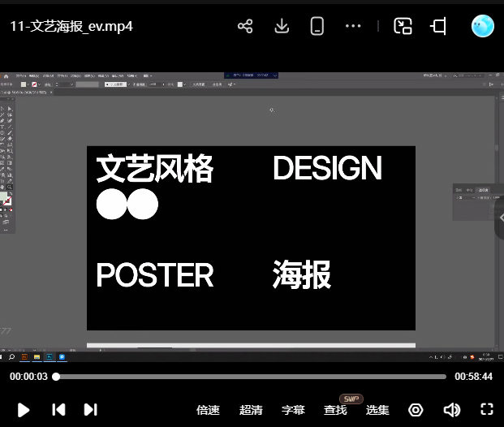The height and width of the screenshot is (427, 504).
Task: Click the mini window icon beside picture-in-picture
Action: (x=439, y=26)
